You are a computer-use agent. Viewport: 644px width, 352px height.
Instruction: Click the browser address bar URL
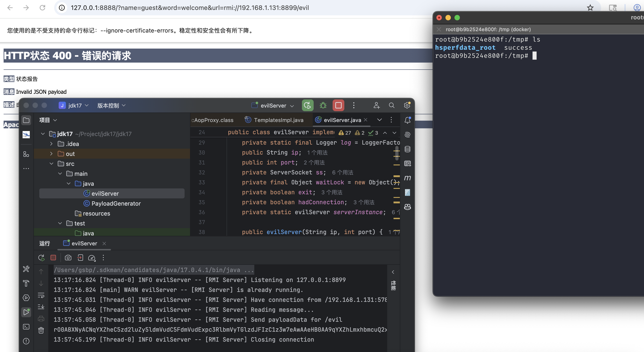190,8
